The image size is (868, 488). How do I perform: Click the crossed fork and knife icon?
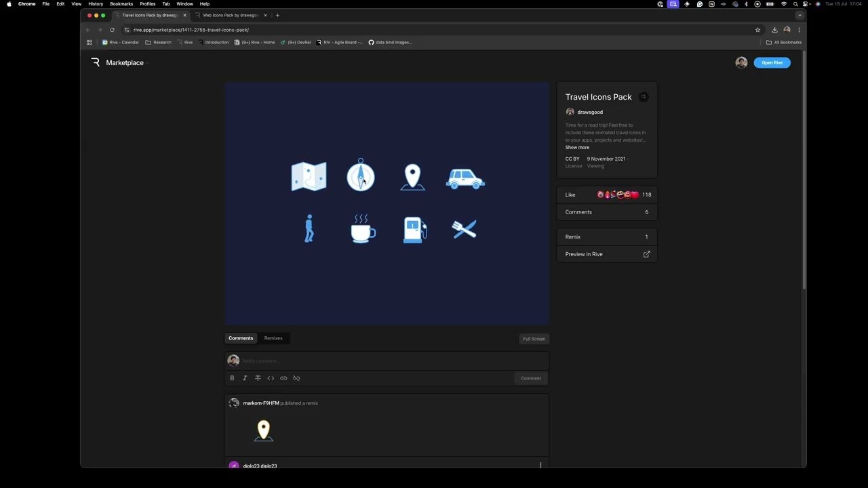click(465, 230)
